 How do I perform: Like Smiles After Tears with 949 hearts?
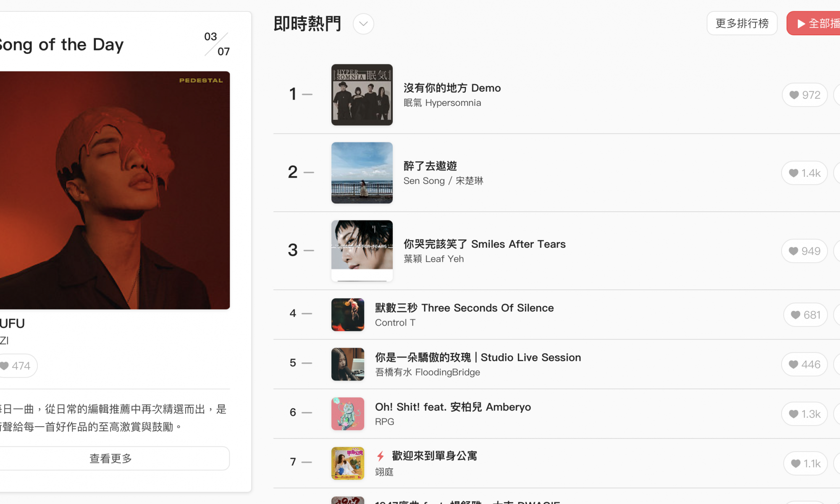pos(804,251)
